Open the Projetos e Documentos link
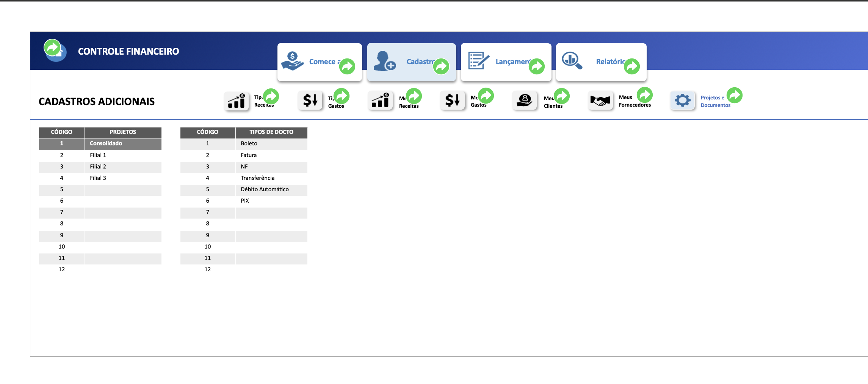This screenshot has width=868, height=384. tap(715, 101)
